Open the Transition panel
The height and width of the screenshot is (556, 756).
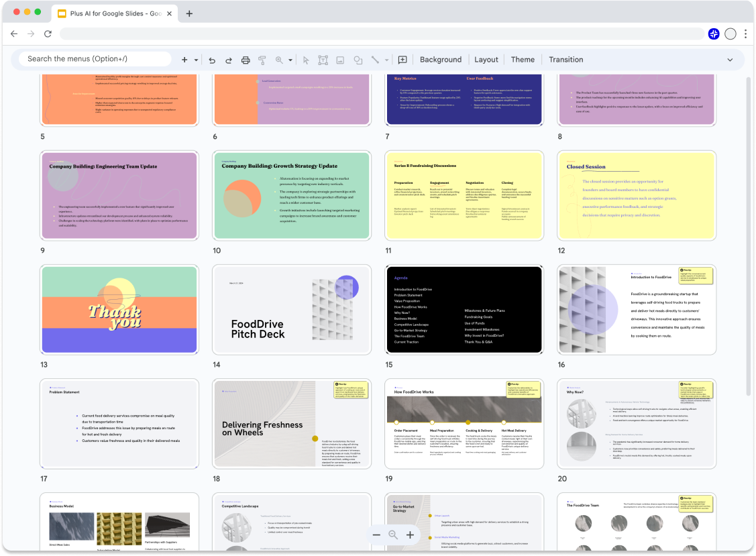pyautogui.click(x=566, y=60)
